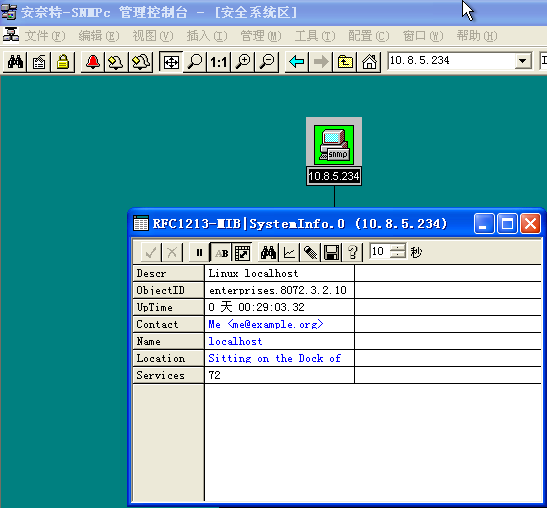This screenshot has width=547, height=508.
Task: Open the 工具(T) menu
Action: click(x=315, y=36)
